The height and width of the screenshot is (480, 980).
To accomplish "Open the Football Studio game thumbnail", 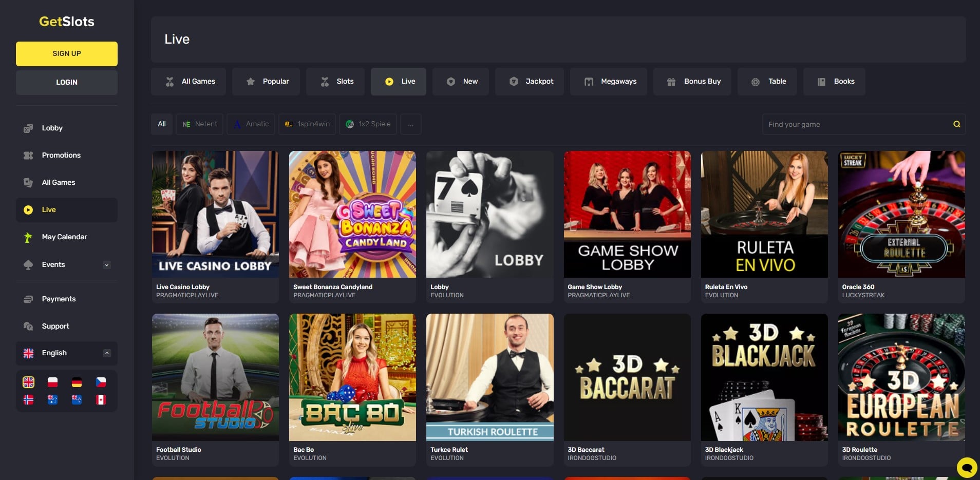I will click(216, 377).
